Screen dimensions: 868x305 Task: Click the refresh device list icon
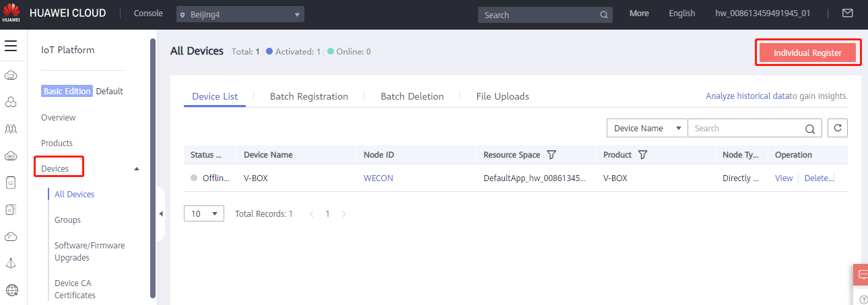(x=837, y=128)
